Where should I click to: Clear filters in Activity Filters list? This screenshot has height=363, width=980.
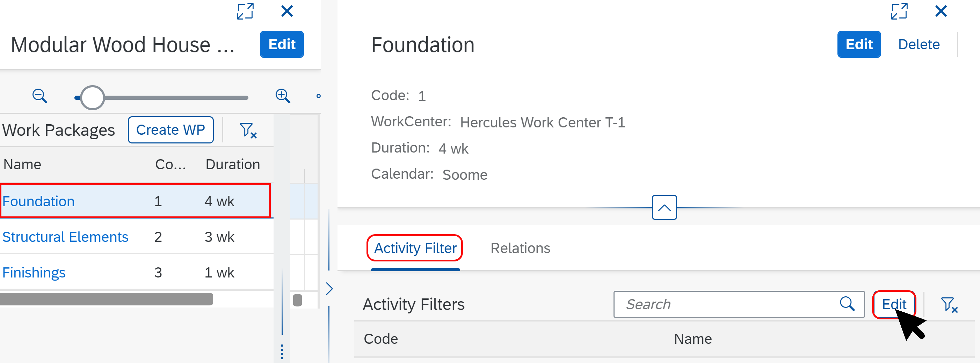coord(949,304)
